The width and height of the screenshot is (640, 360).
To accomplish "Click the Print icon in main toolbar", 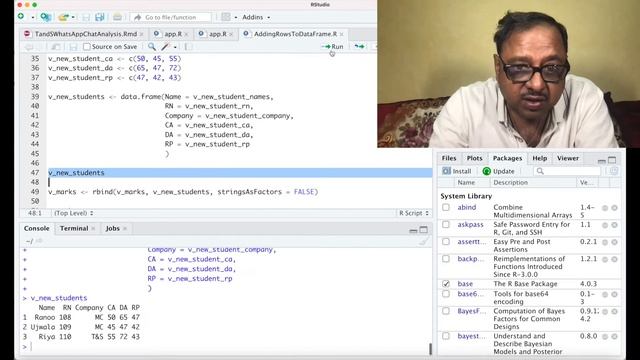I will pyautogui.click(x=118, y=17).
